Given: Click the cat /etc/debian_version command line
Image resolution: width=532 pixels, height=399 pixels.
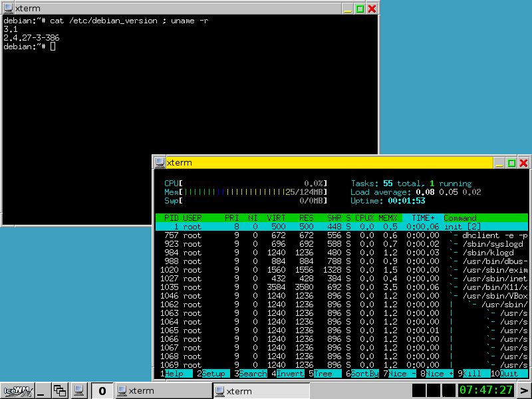Looking at the screenshot, I should click(129, 21).
